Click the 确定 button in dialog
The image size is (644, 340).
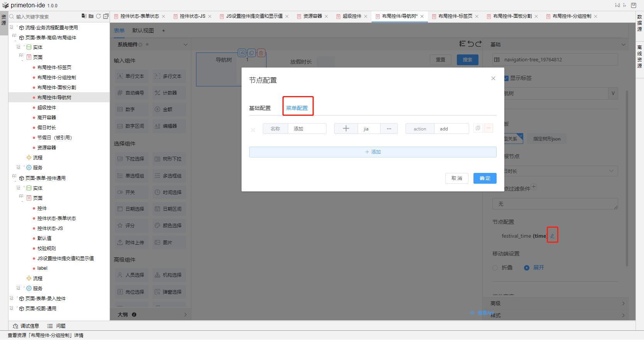coord(485,178)
